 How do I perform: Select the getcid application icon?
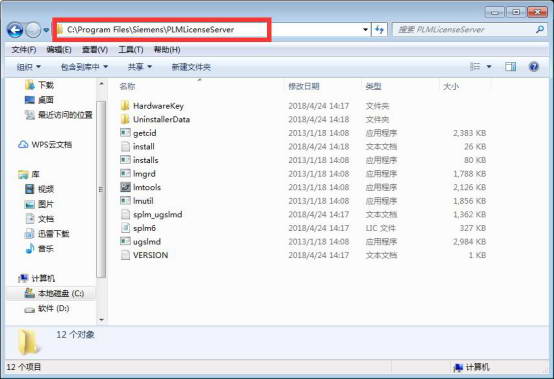(x=125, y=133)
